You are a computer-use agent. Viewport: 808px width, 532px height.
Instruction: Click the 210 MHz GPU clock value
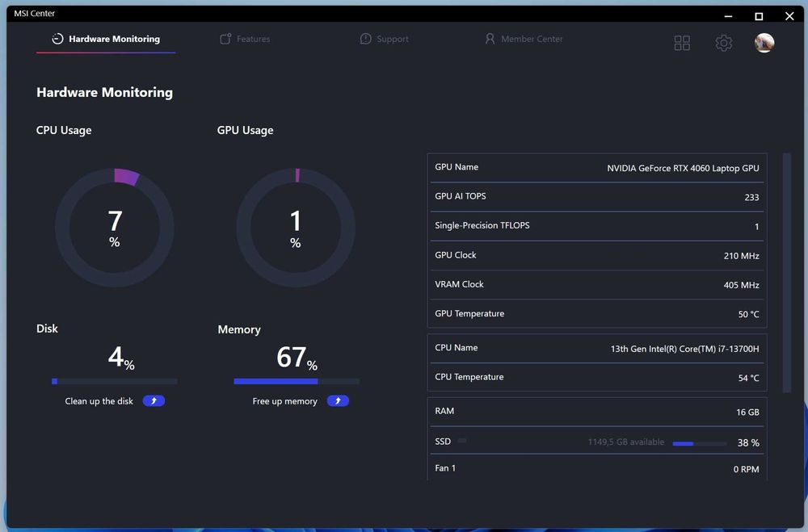pyautogui.click(x=741, y=255)
